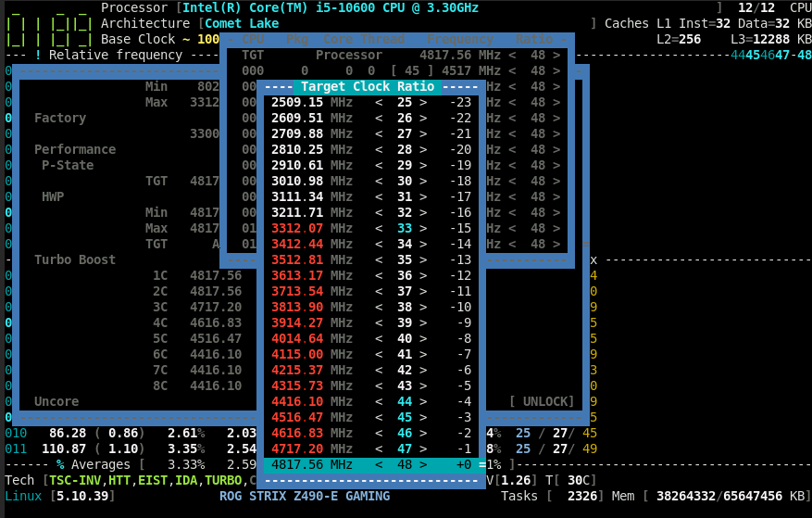812x518 pixels.
Task: Open the HWP entry
Action: [53, 196]
